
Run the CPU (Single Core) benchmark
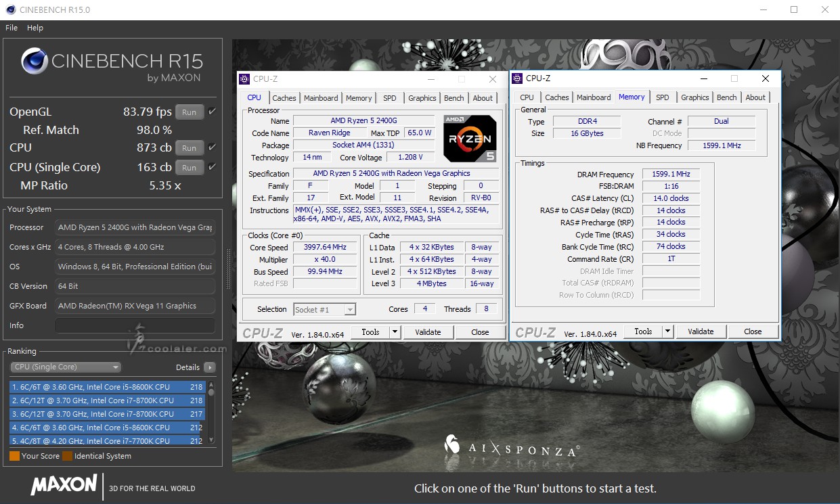click(x=190, y=168)
